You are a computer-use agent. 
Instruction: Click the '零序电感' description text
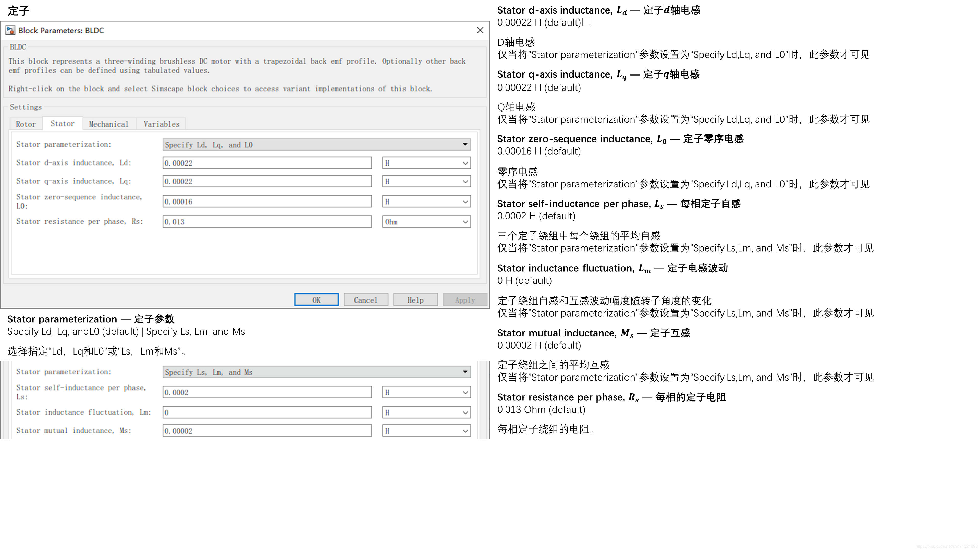click(517, 172)
